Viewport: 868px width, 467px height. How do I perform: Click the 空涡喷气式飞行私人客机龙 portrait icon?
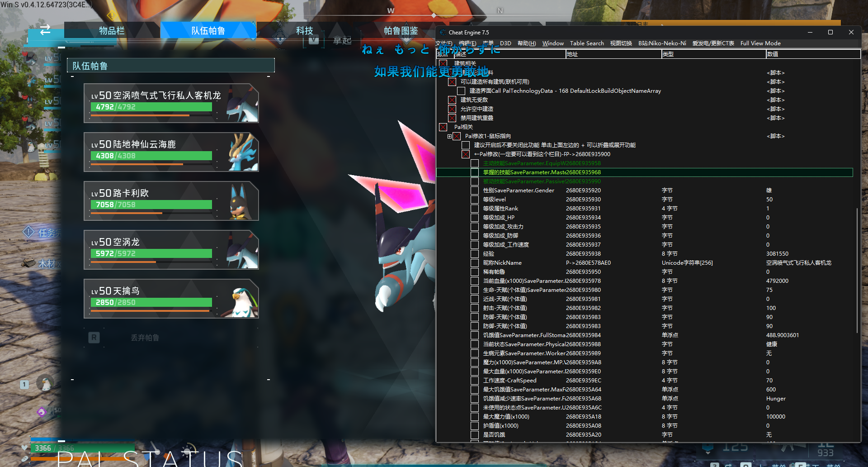[241, 105]
